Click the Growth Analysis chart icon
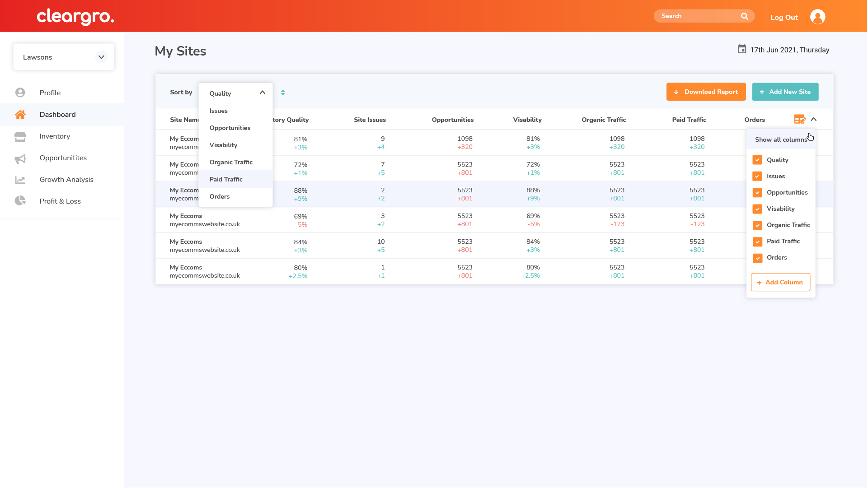This screenshot has height=488, width=868. pos(20,180)
